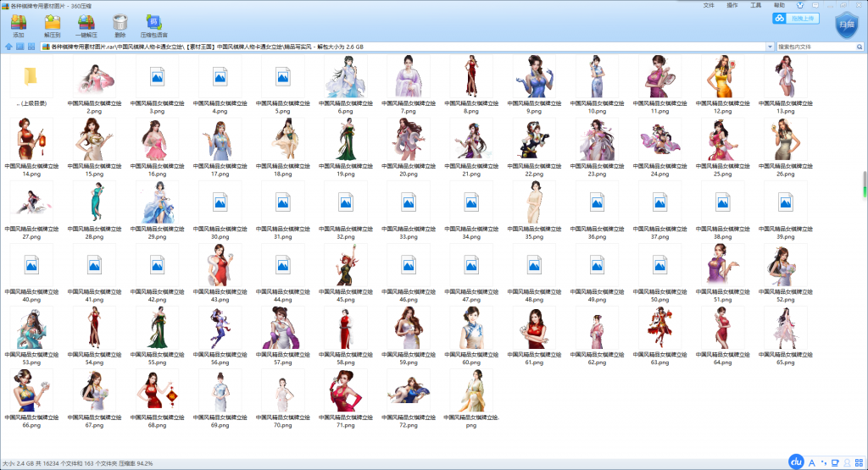This screenshot has height=470, width=868.
Task: Click the 解压到 (Extract to) toolbar icon
Action: pyautogui.click(x=53, y=23)
